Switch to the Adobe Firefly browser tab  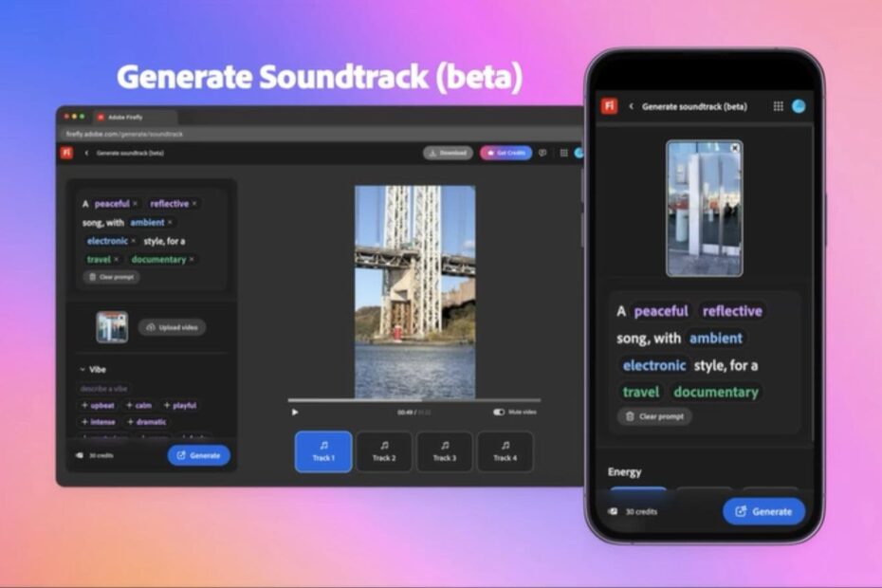[x=134, y=117]
